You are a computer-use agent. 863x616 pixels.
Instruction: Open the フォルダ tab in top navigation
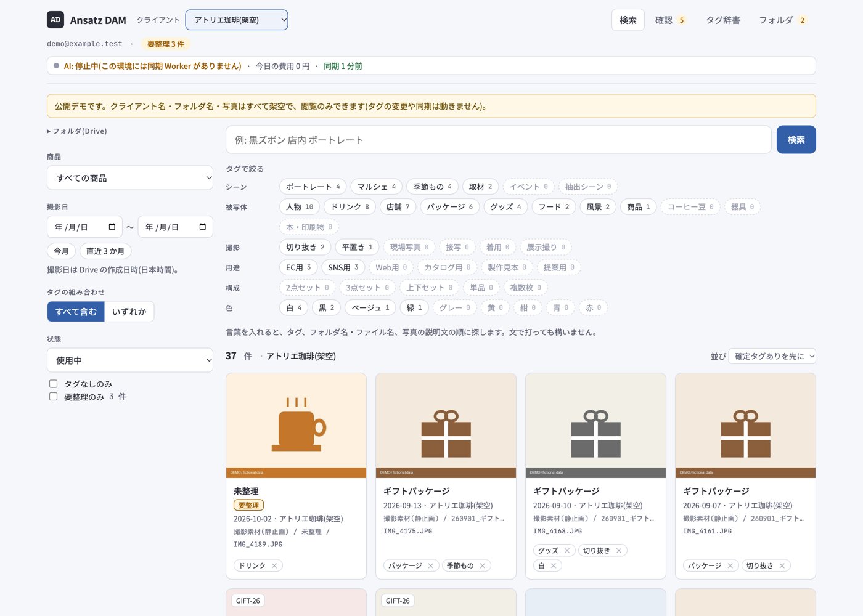[783, 20]
